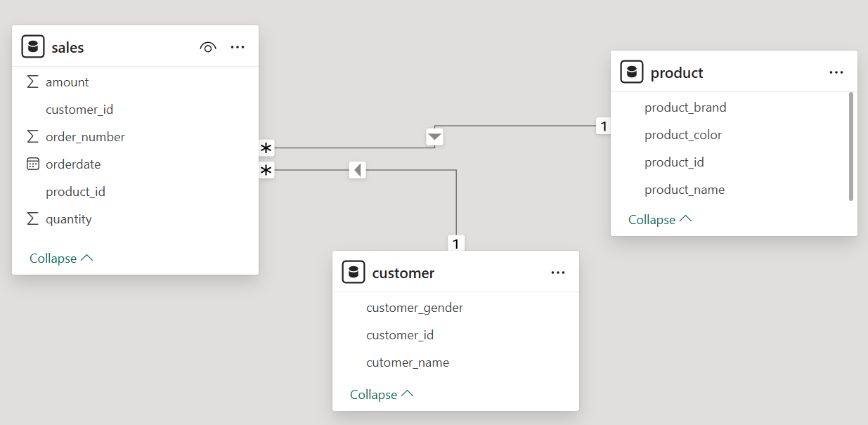
Task: Select the sigma icon next to quantity
Action: (x=31, y=218)
